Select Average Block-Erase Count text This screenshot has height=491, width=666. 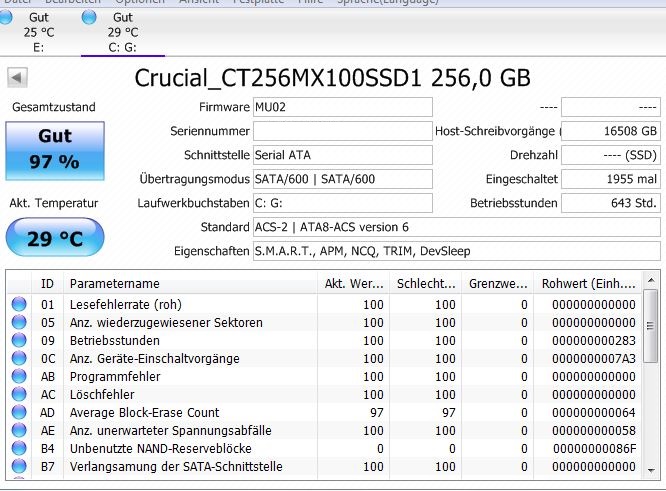coord(144,412)
